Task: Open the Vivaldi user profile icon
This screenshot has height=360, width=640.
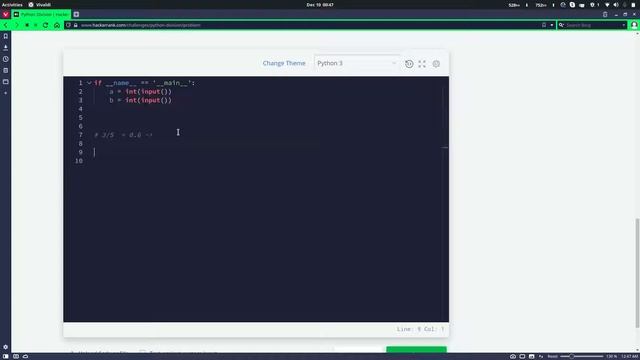Action: (x=634, y=25)
